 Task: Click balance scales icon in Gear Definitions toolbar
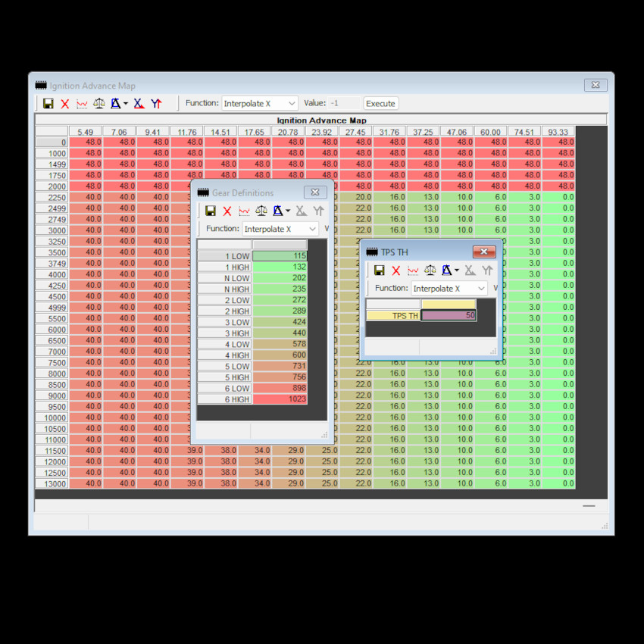(x=261, y=211)
